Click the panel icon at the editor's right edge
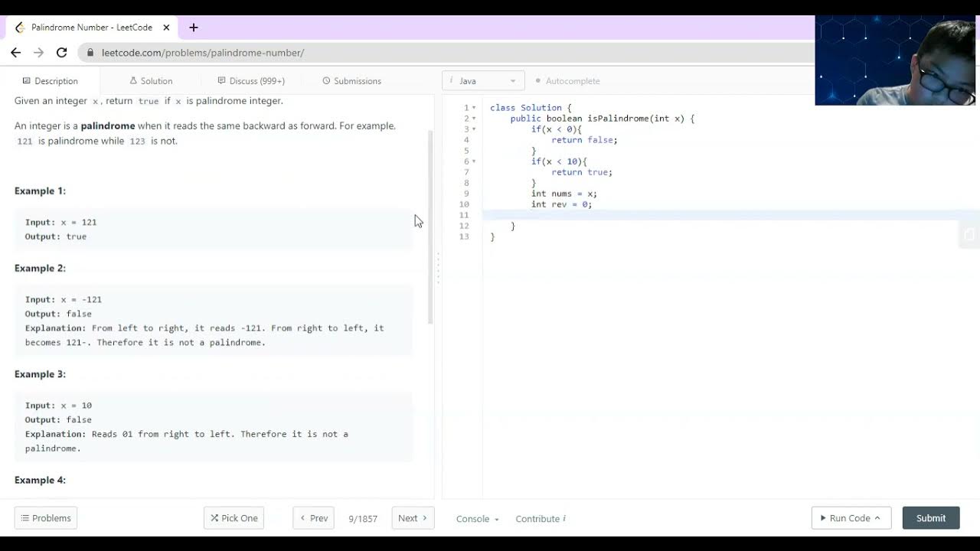980x551 pixels. [x=969, y=235]
